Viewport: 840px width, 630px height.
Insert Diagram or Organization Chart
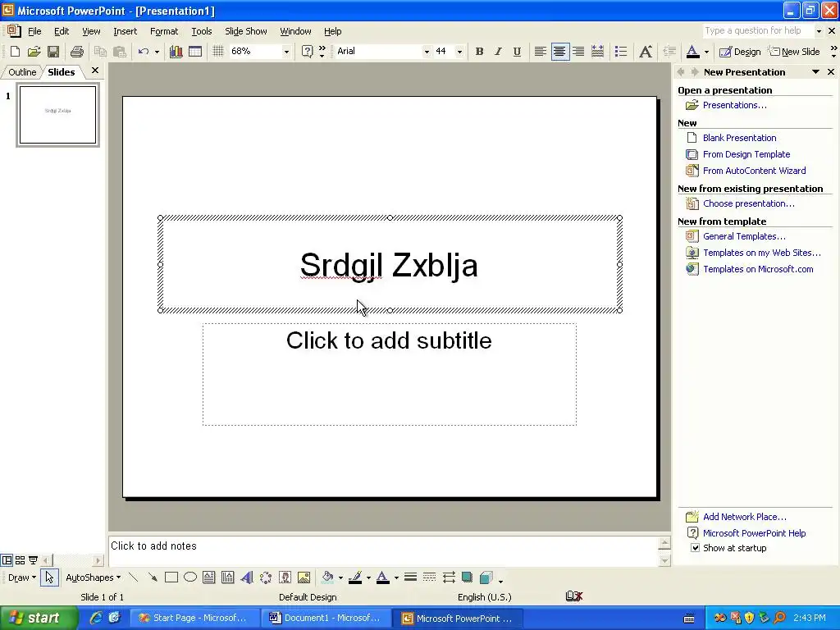point(266,577)
